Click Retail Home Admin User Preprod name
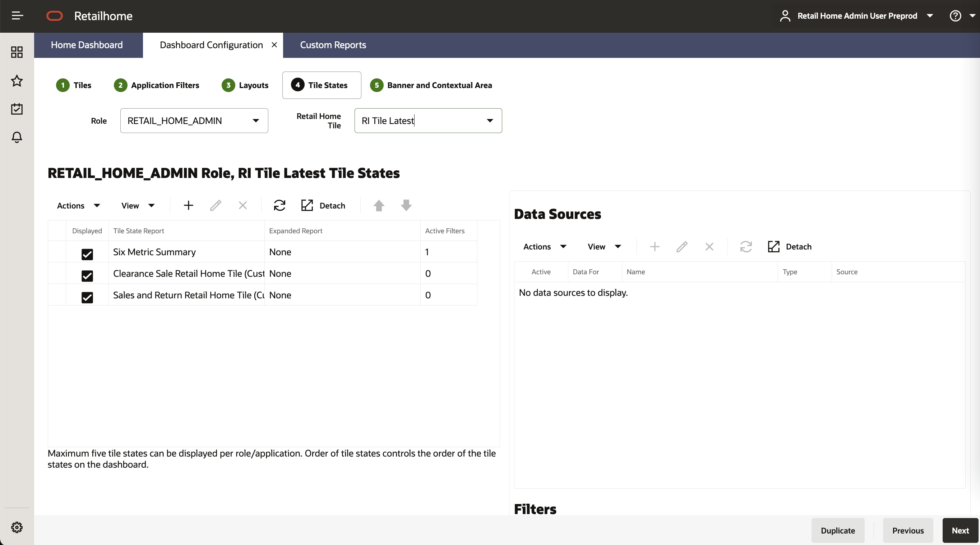The width and height of the screenshot is (980, 545). click(x=857, y=15)
